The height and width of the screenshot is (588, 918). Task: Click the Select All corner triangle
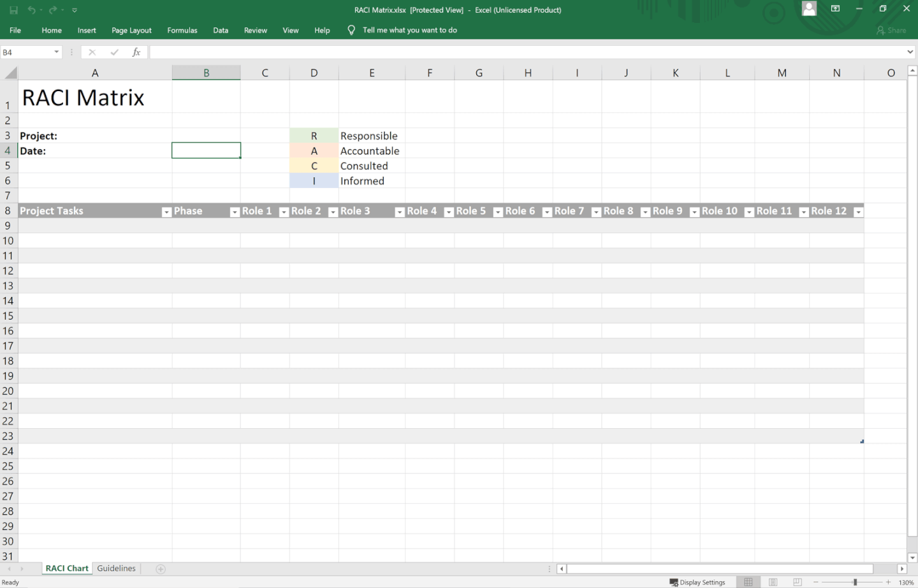pos(10,73)
